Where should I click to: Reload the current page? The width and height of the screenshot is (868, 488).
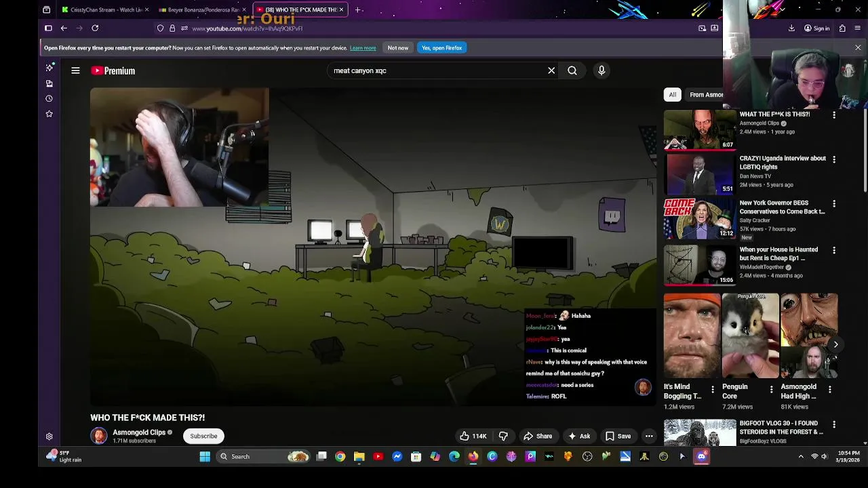point(95,28)
